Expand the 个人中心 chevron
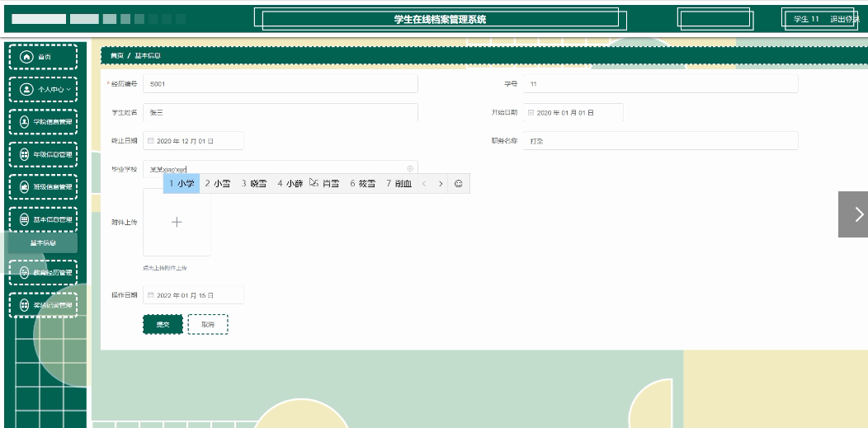The image size is (868, 428). pos(68,89)
